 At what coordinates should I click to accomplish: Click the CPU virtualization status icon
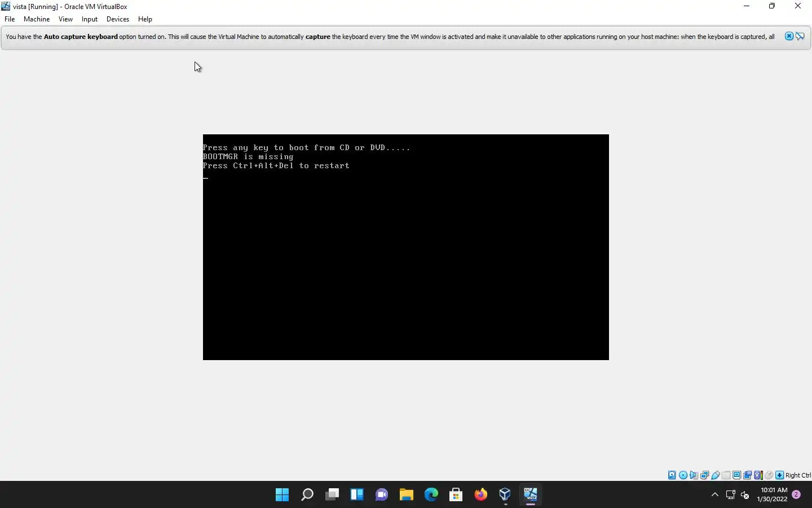coord(758,475)
